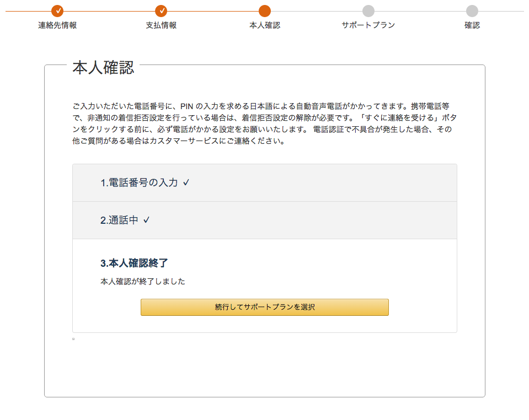The height and width of the screenshot is (420, 529).
Task: Click the 確認 step label
Action: pyautogui.click(x=472, y=24)
